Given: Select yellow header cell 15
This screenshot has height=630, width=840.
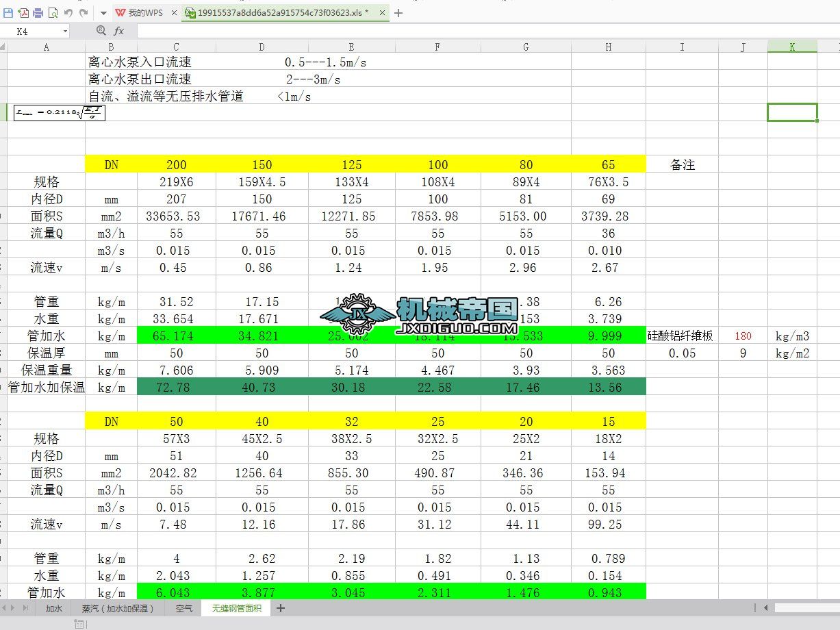Looking at the screenshot, I should 608,421.
